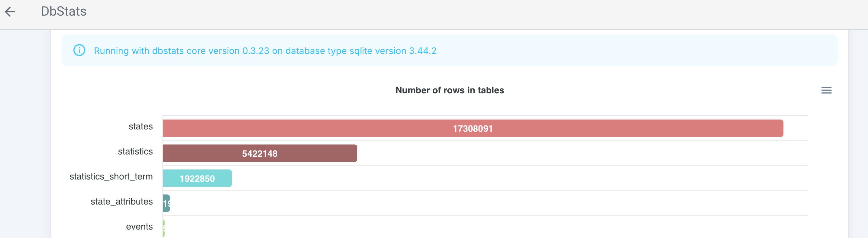Click the info circle icon in banner
Screen dimensions: 868x238
79,51
